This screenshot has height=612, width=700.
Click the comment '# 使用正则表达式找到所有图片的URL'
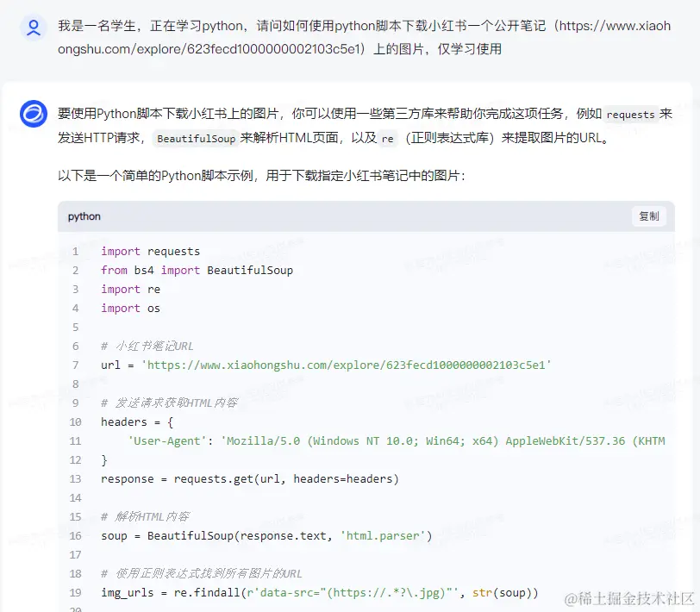coord(202,573)
